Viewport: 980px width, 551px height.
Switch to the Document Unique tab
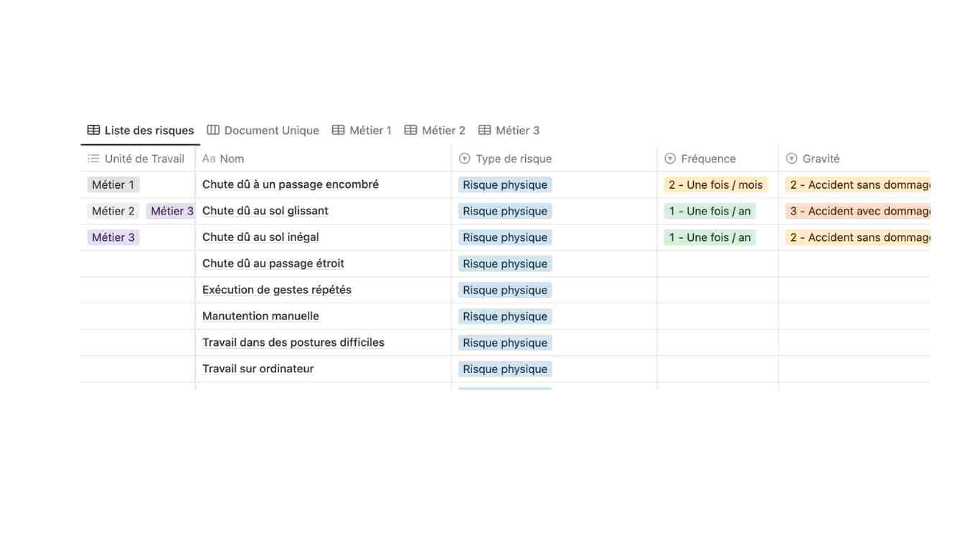pyautogui.click(x=271, y=130)
